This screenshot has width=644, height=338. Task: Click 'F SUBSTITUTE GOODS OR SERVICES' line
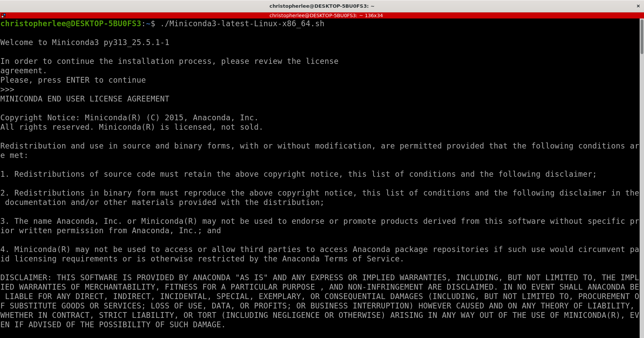[x=317, y=306]
